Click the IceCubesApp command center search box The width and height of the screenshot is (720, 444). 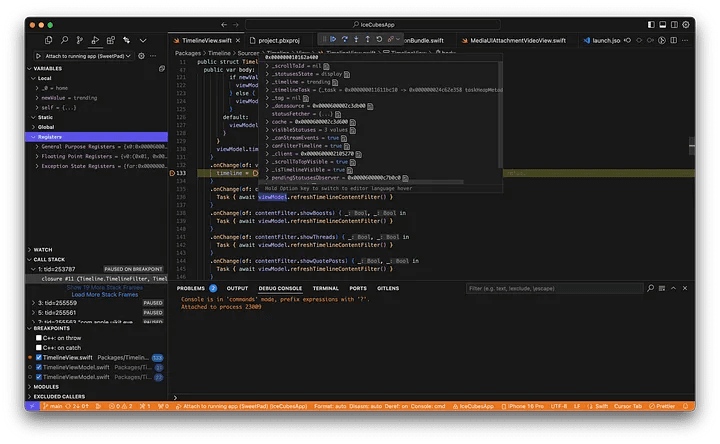coord(373,25)
